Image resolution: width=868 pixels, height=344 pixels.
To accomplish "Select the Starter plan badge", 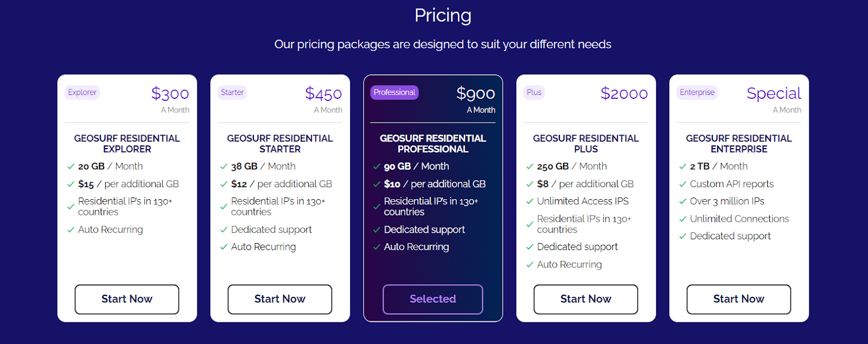I will click(x=232, y=92).
